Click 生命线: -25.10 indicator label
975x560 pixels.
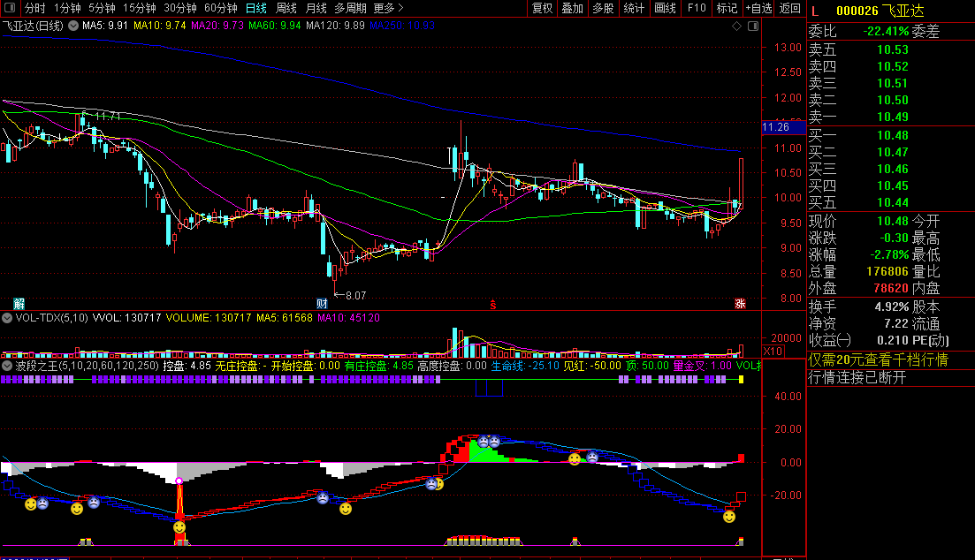pos(525,366)
